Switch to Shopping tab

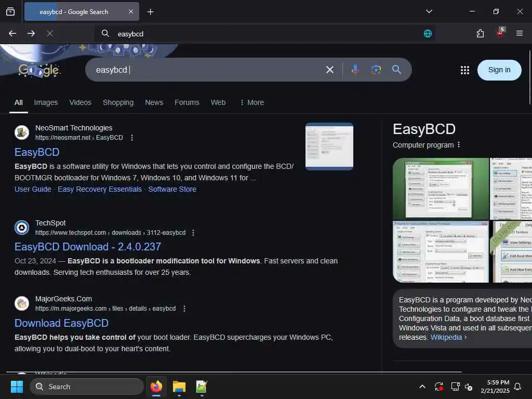point(118,102)
